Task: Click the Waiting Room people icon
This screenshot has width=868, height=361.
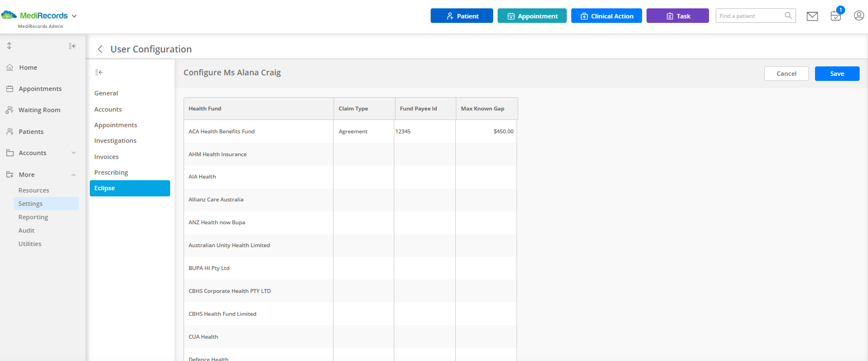Action: (x=9, y=110)
